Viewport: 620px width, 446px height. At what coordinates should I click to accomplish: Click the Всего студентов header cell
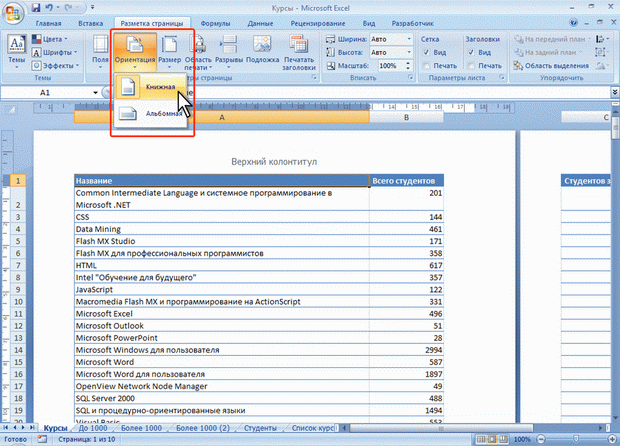coord(406,181)
